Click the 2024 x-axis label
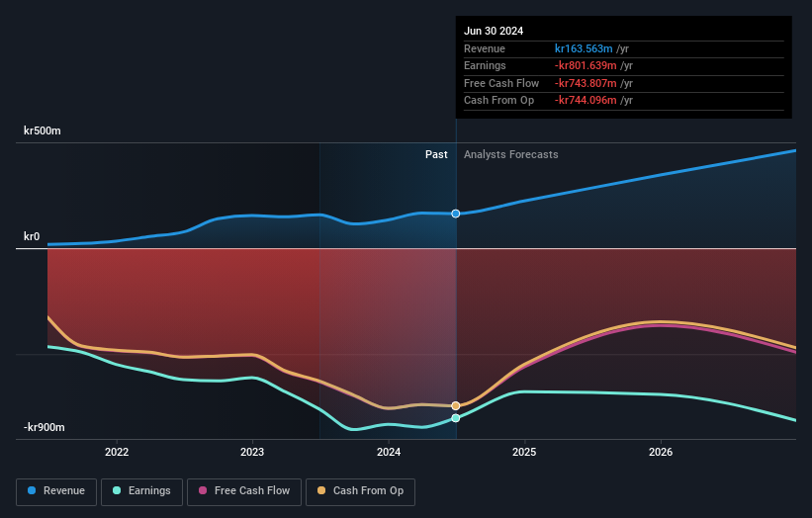 tap(389, 453)
